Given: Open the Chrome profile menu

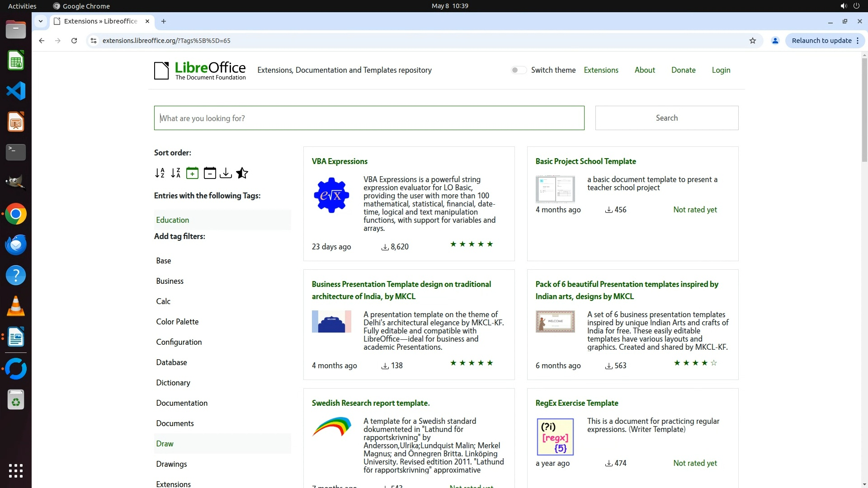Looking at the screenshot, I should (x=775, y=41).
